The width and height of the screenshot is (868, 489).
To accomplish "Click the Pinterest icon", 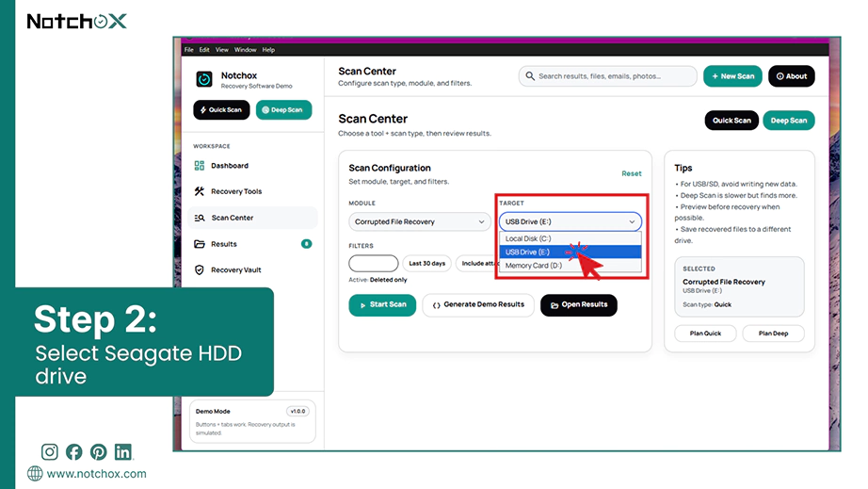I will [x=99, y=452].
